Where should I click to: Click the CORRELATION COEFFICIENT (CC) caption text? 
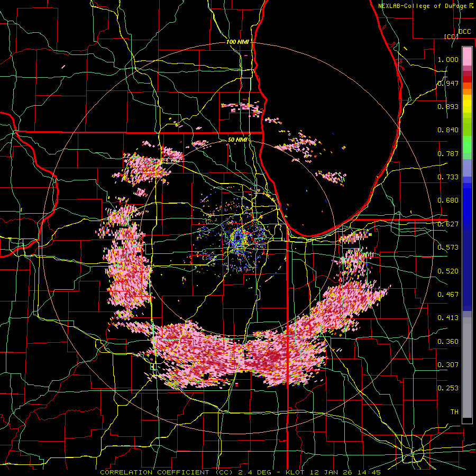pyautogui.click(x=167, y=472)
